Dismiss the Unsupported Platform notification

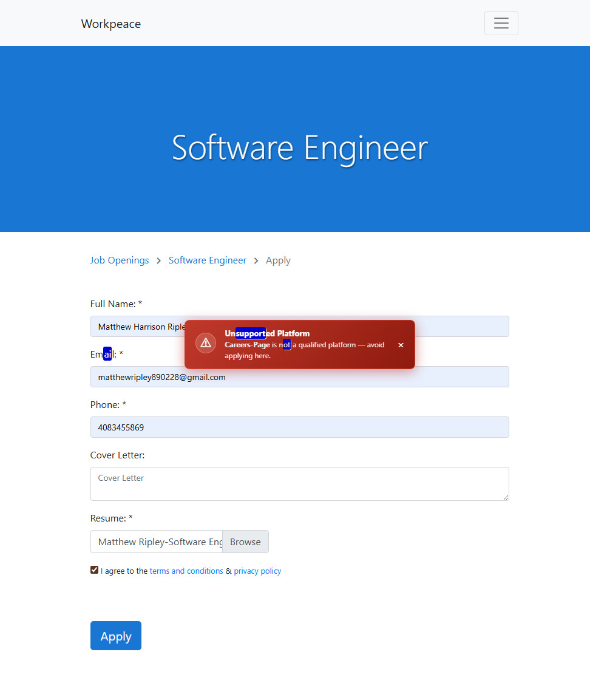(x=401, y=345)
